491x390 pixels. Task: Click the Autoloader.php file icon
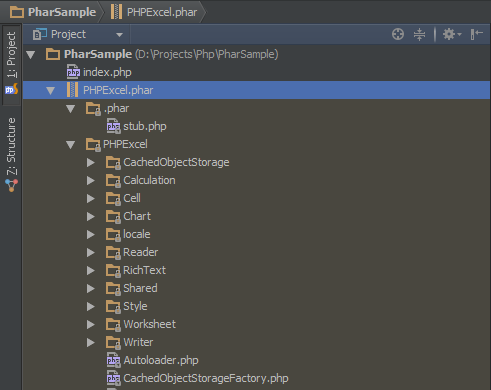(x=113, y=360)
